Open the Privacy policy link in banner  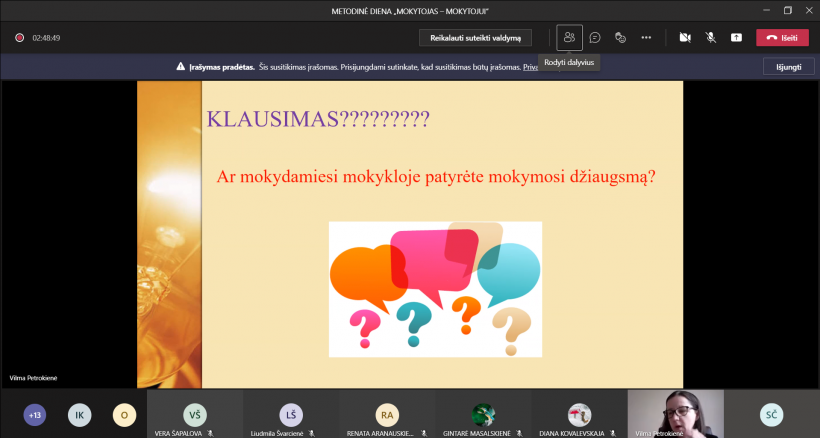[530, 67]
